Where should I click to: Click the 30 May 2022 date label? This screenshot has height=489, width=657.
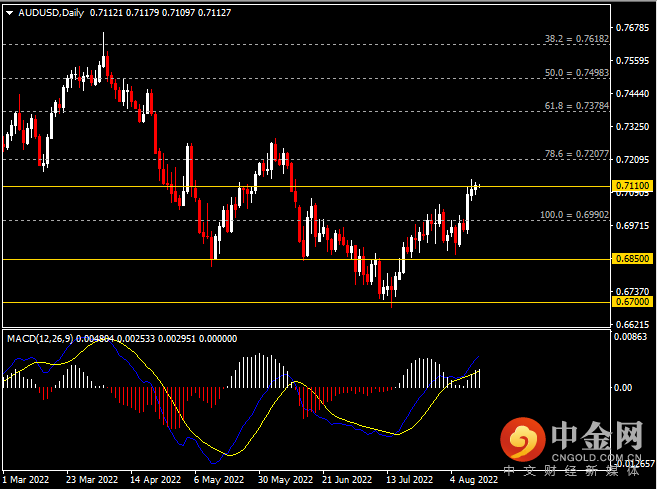[285, 479]
